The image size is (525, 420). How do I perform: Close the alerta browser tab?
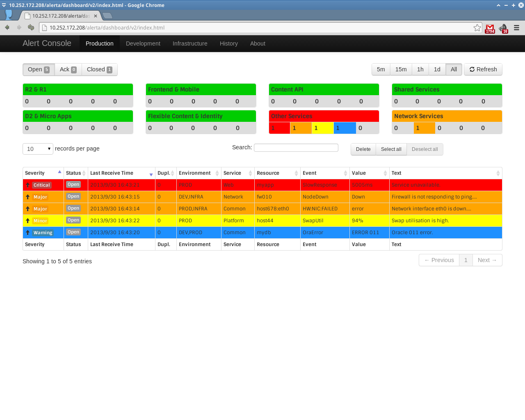click(x=96, y=16)
